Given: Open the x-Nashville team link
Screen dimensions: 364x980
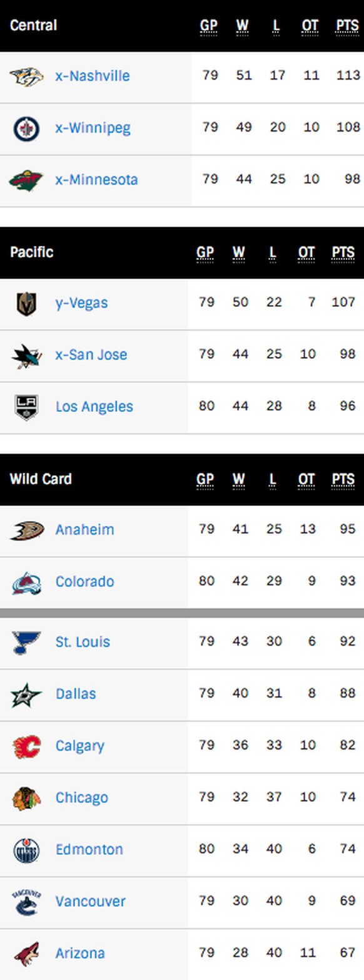Looking at the screenshot, I should [93, 76].
